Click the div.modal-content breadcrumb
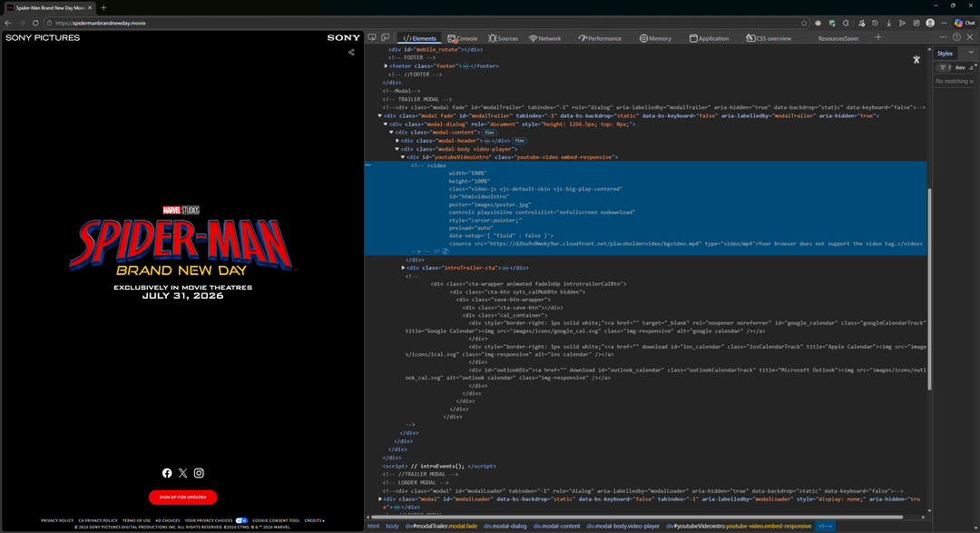The image size is (980, 533). 557,526
